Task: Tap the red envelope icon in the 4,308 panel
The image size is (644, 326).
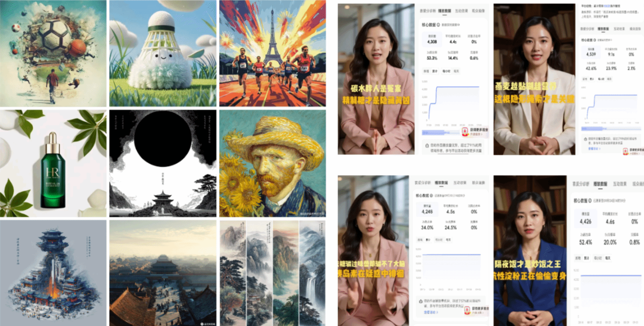Action: coord(465,131)
